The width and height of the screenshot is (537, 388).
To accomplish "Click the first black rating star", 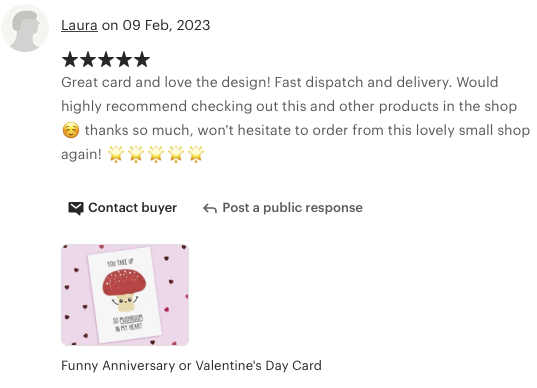I will coord(70,60).
